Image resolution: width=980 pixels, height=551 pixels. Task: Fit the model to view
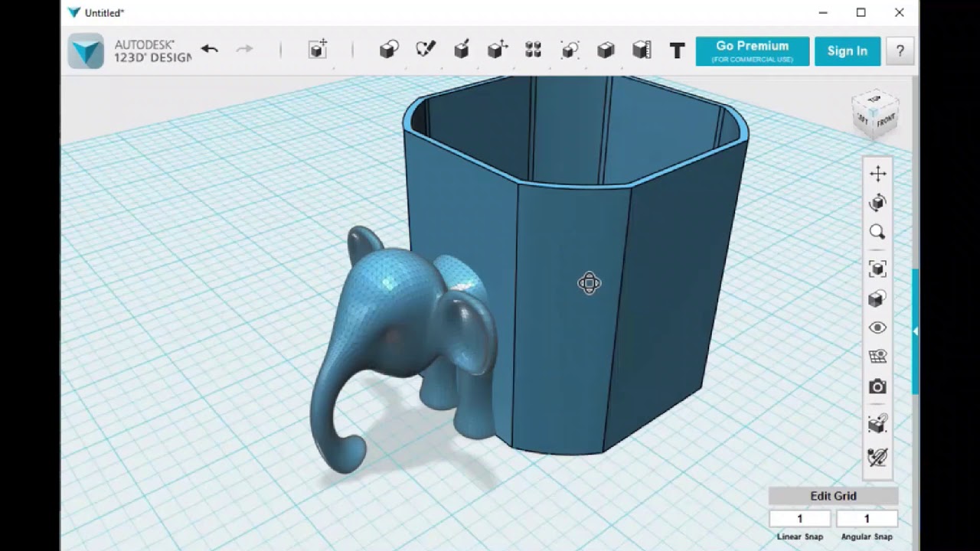[877, 269]
